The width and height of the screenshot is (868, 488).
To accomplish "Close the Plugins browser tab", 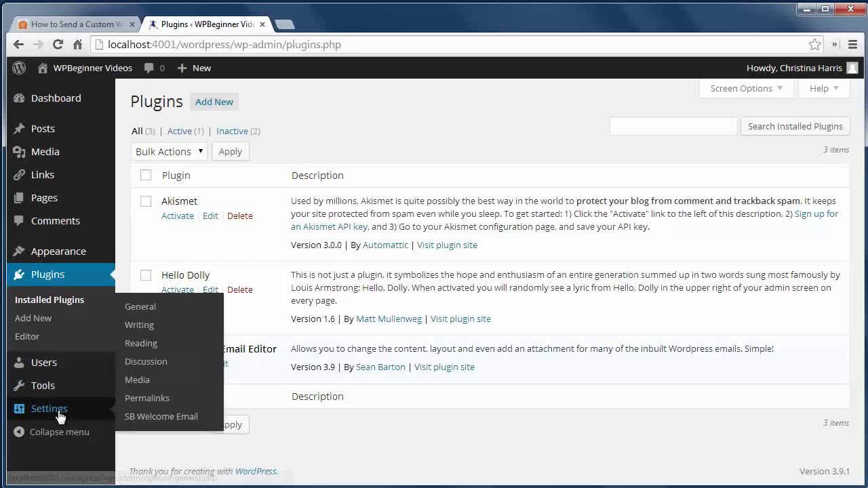I will click(x=262, y=24).
